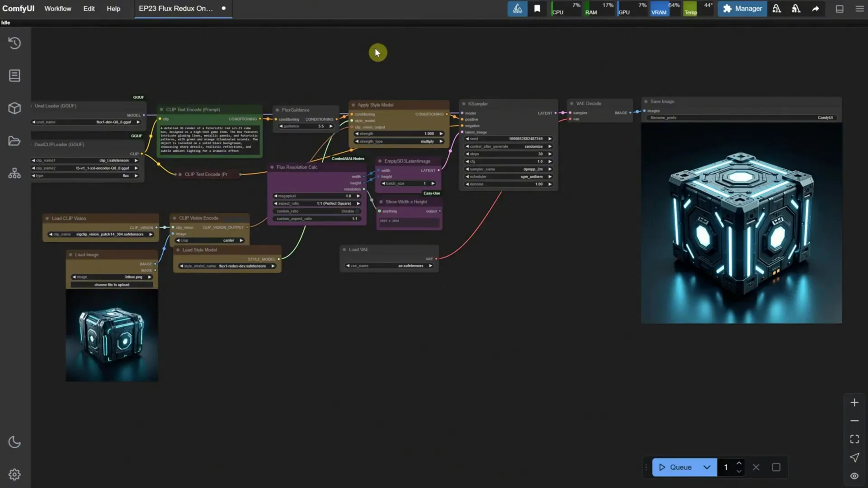The height and width of the screenshot is (488, 868).
Task: Click the unload models vacuum icon
Action: click(x=777, y=8)
